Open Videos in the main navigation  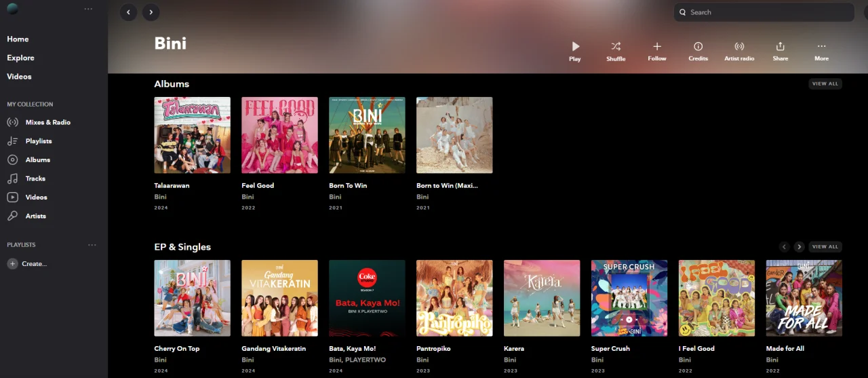coord(19,77)
